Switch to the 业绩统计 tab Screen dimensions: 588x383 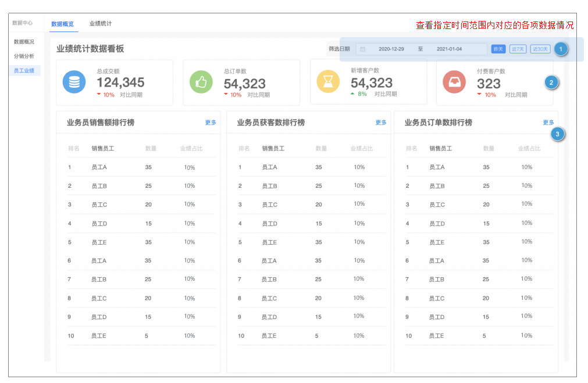101,24
